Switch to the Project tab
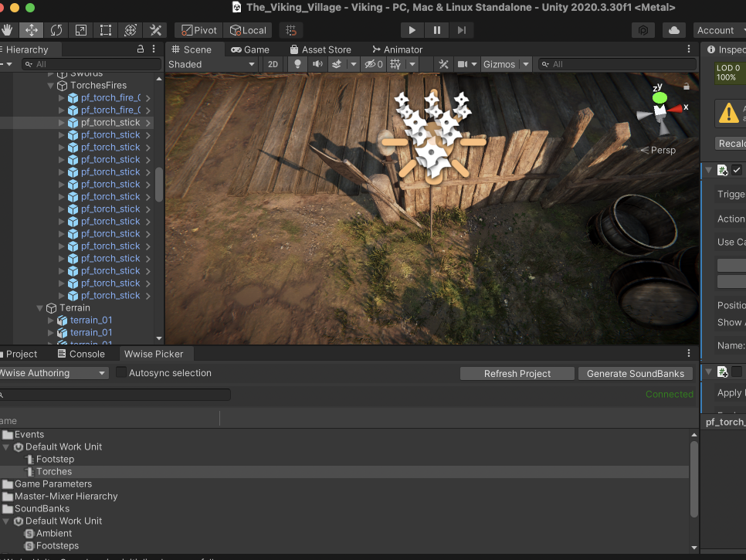Image resolution: width=746 pixels, height=560 pixels. click(19, 354)
